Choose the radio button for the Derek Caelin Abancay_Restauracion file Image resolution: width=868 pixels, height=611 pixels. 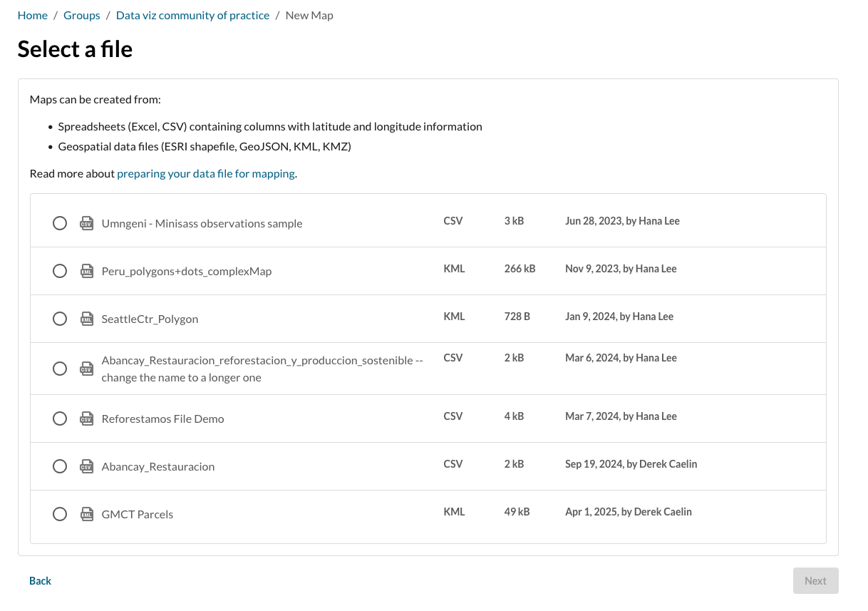click(x=60, y=466)
